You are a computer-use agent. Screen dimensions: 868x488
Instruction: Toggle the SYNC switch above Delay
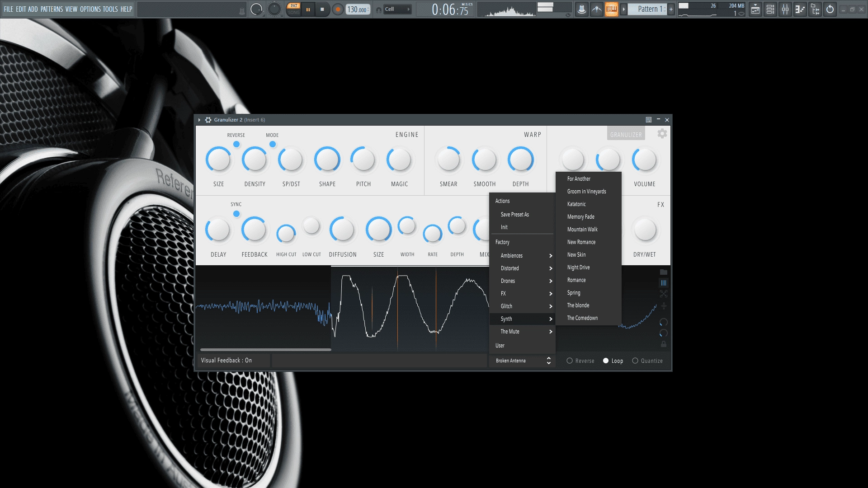pyautogui.click(x=236, y=214)
